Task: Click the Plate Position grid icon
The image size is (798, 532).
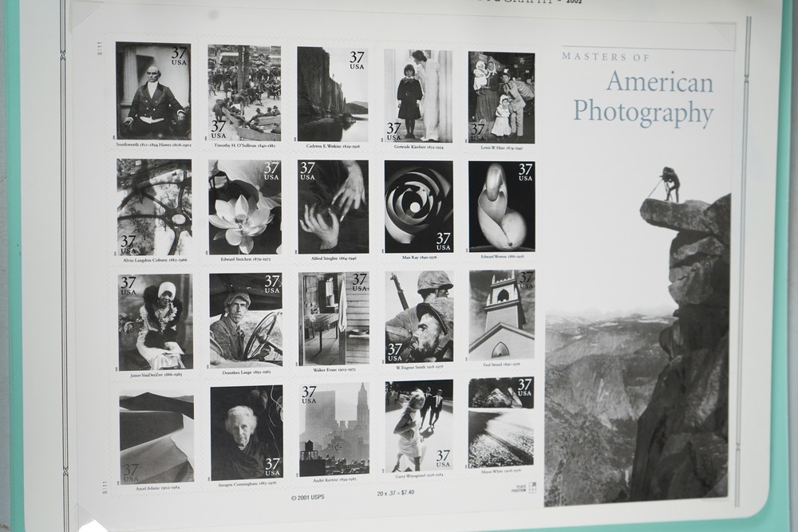Action: [531, 487]
